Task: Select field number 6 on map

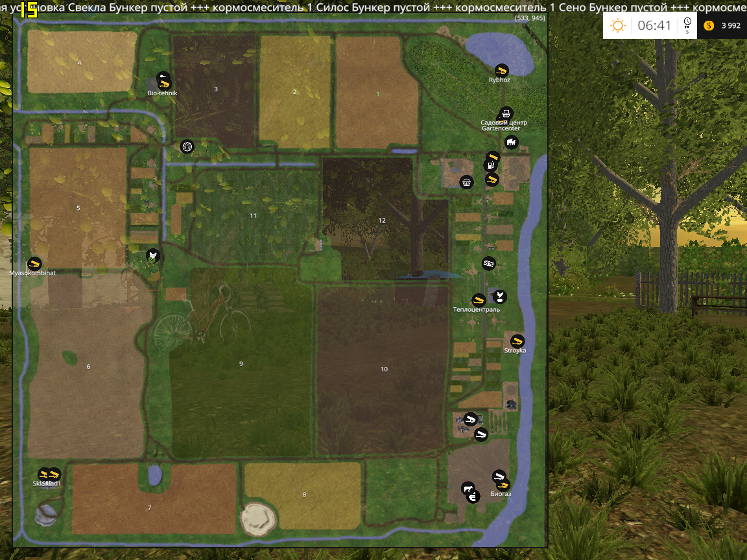Action: (89, 367)
